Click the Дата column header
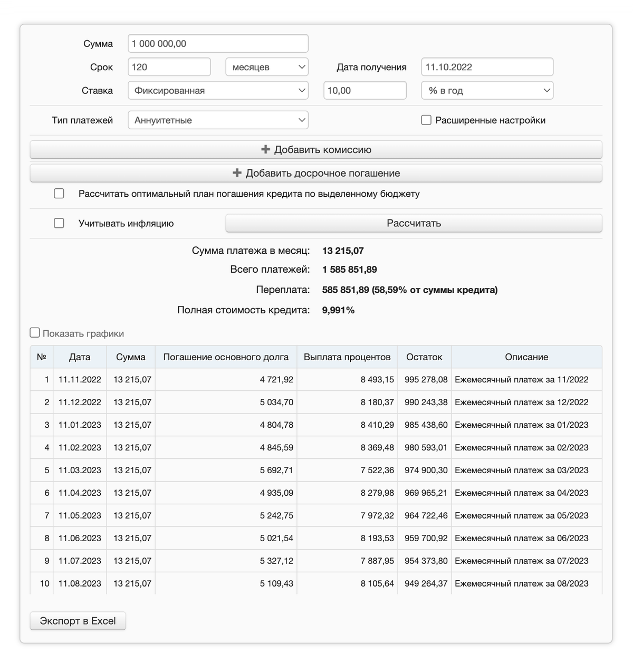This screenshot has height=672, width=633. click(80, 357)
